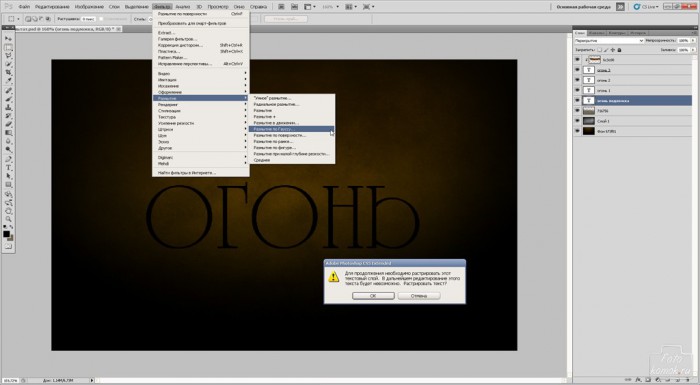Expand the 'Стилизация' filter submenu
This screenshot has width=700, height=385.
(201, 111)
